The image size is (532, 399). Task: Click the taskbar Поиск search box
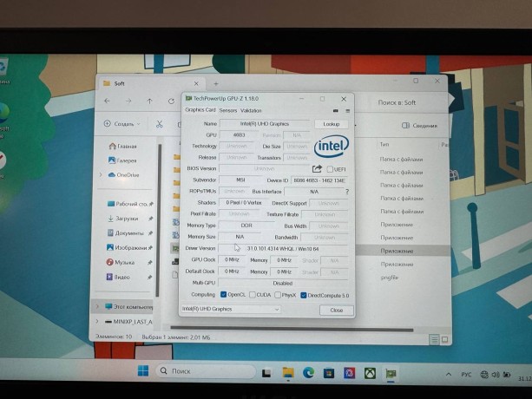click(206, 371)
